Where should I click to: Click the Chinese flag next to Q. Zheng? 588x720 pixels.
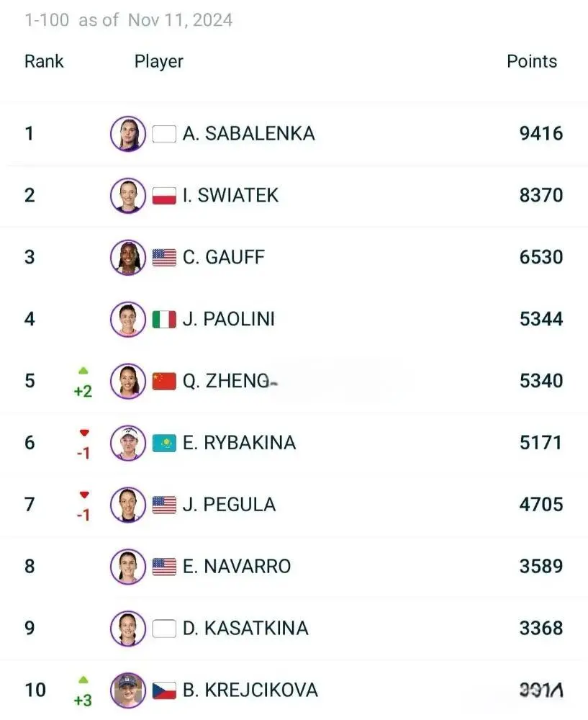(164, 381)
